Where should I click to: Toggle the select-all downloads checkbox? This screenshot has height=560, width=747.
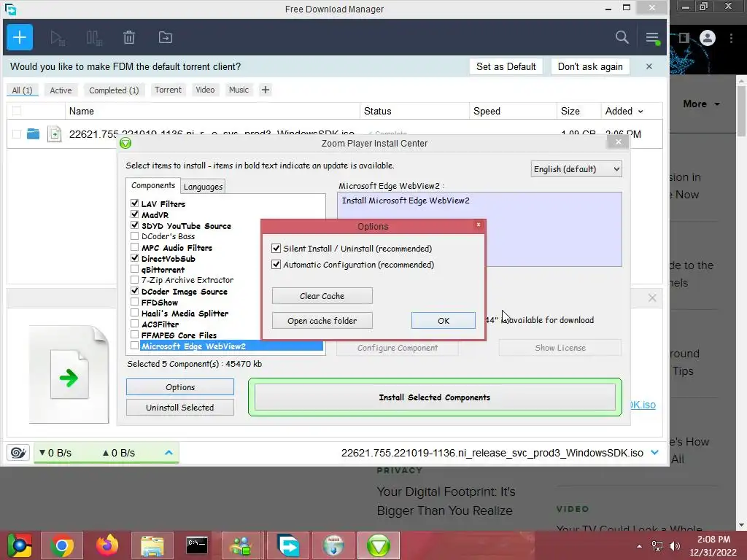point(17,111)
